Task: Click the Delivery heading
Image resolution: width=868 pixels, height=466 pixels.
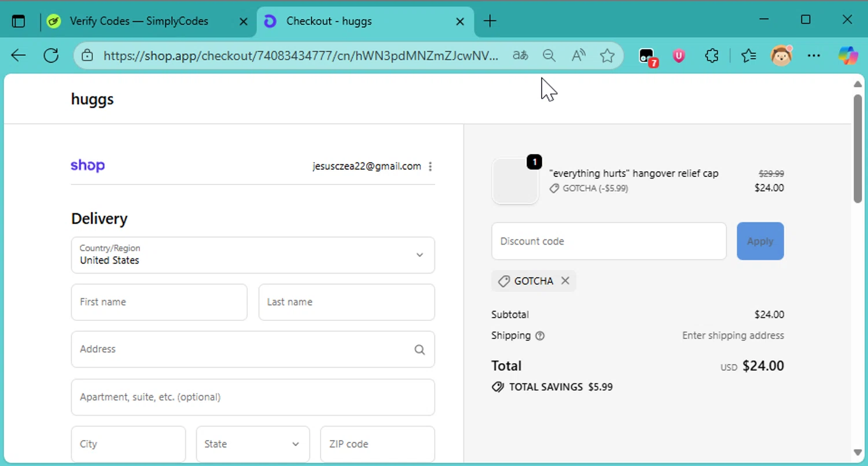Action: click(99, 219)
